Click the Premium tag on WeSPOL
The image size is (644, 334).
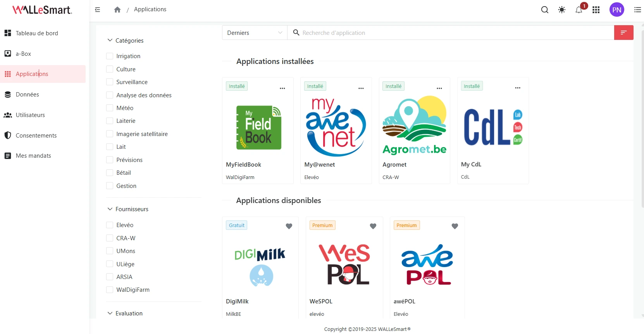click(x=322, y=225)
